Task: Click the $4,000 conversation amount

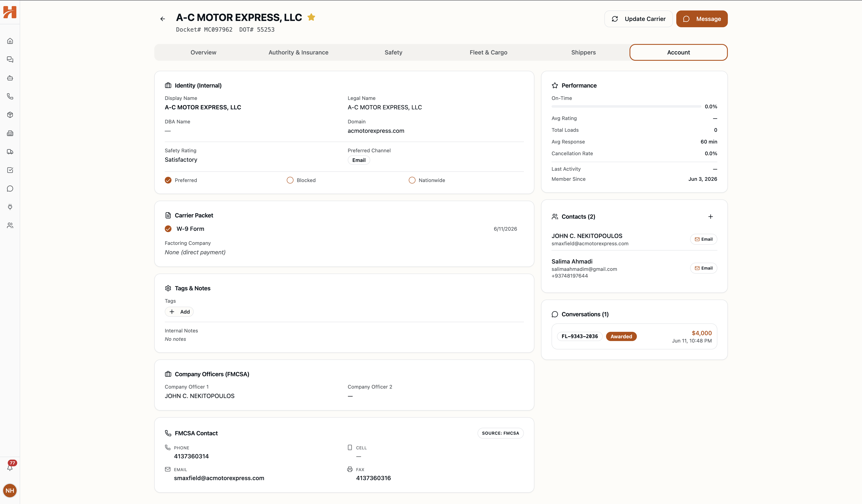Action: pyautogui.click(x=702, y=333)
